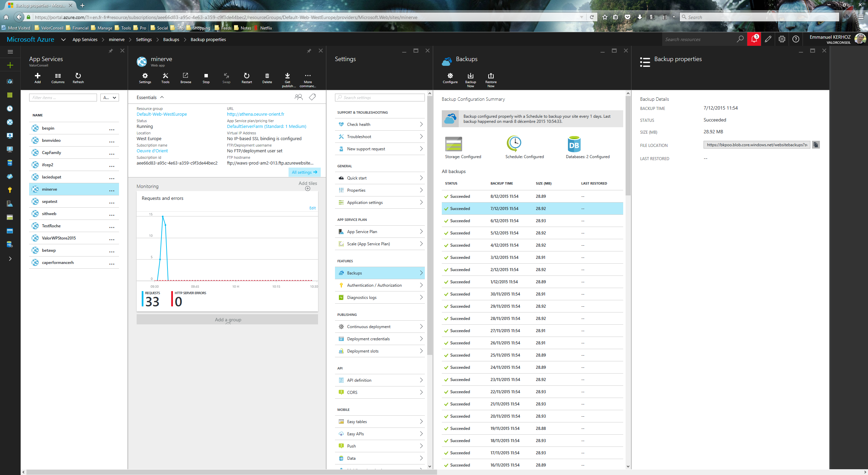Focus the Filter items field
Image resolution: width=868 pixels, height=475 pixels.
click(63, 98)
